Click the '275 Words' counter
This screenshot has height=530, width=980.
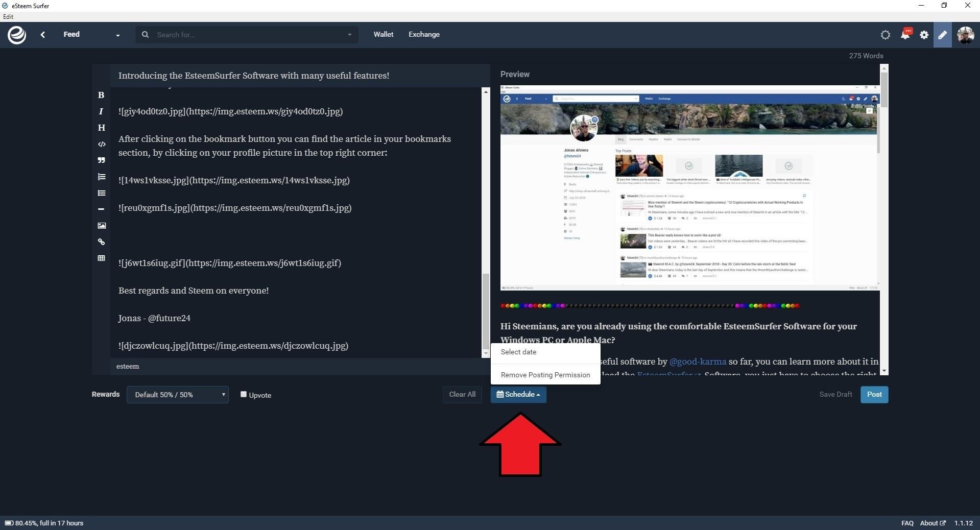tap(866, 56)
